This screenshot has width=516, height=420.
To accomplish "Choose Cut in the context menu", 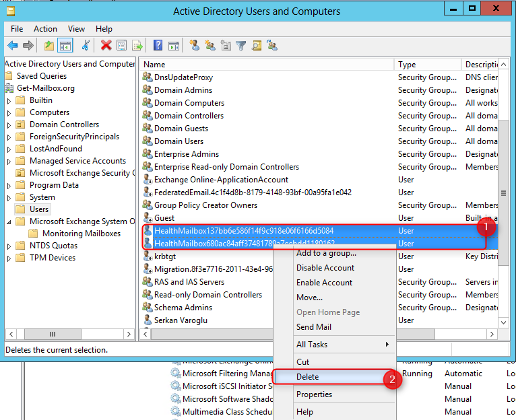I will click(x=334, y=362).
